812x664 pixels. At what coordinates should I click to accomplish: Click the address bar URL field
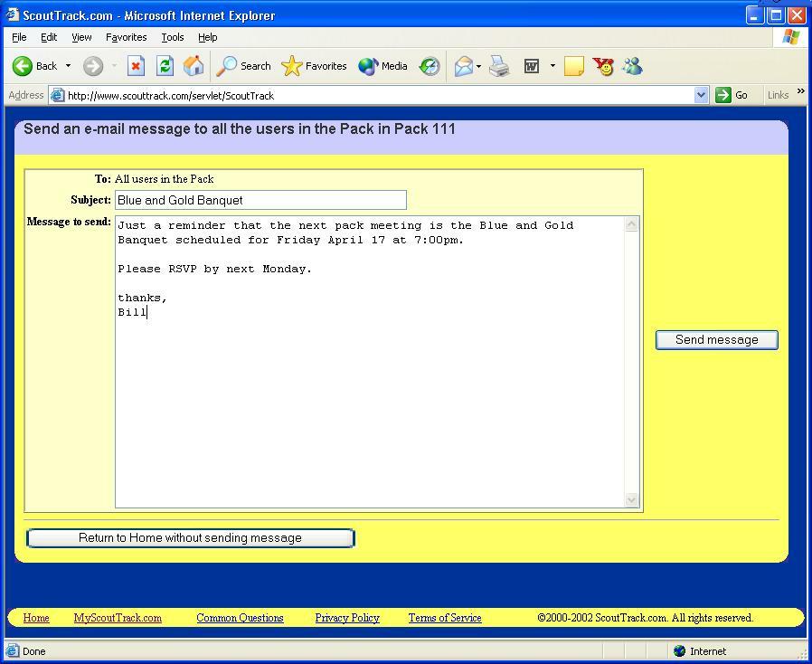coord(380,95)
